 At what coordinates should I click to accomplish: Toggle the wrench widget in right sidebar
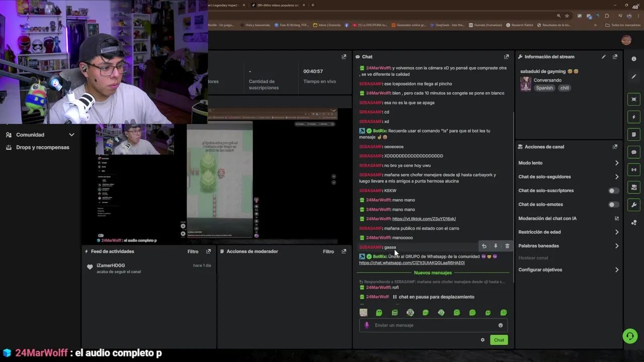tap(634, 205)
